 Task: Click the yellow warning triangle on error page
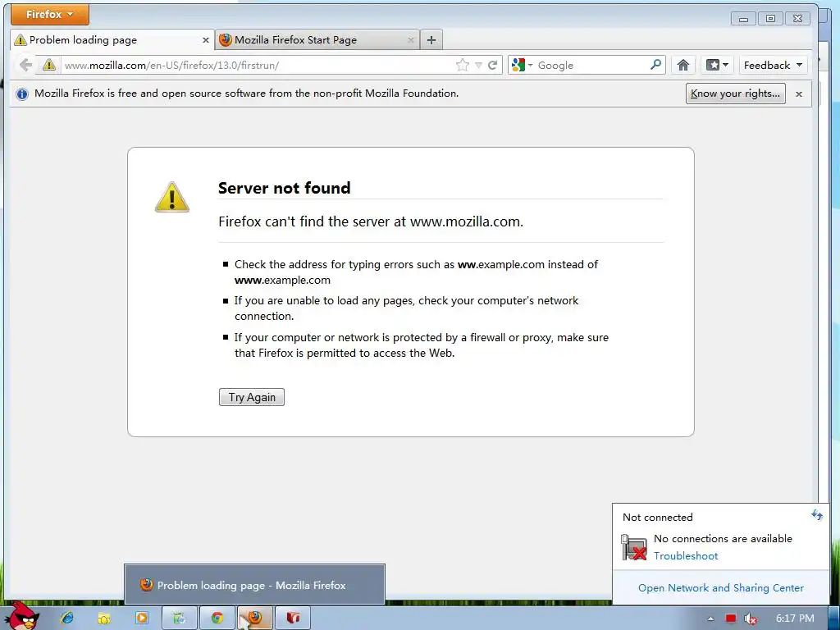click(172, 197)
